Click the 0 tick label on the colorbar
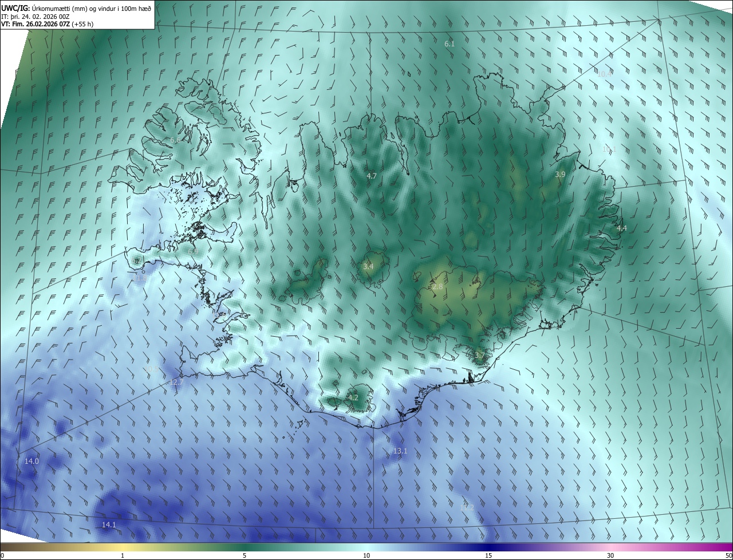Viewport: 733px width, 560px height. [x=2, y=555]
